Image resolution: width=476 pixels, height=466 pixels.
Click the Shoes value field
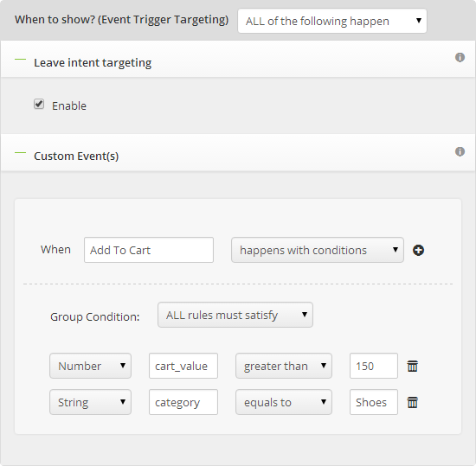pyautogui.click(x=374, y=402)
